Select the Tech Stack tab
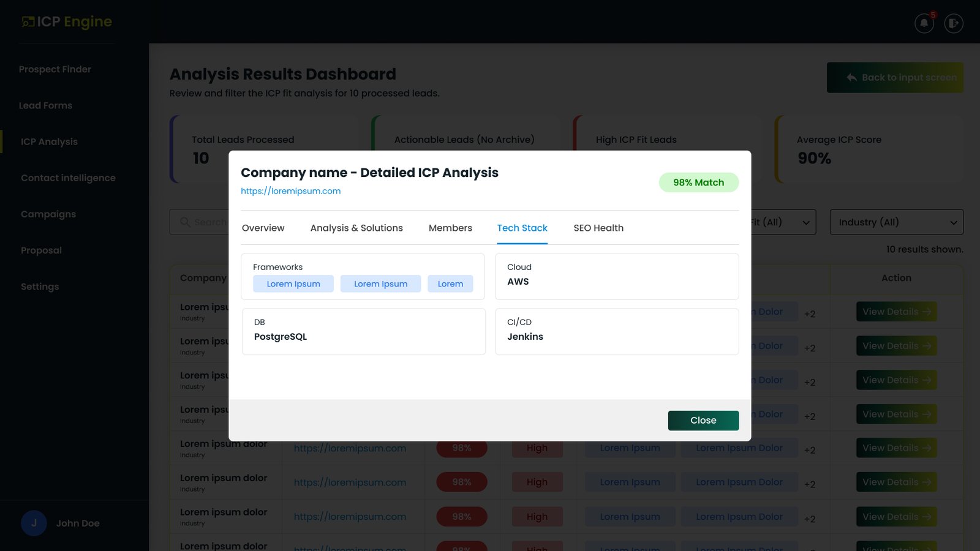Image resolution: width=980 pixels, height=551 pixels. point(522,228)
